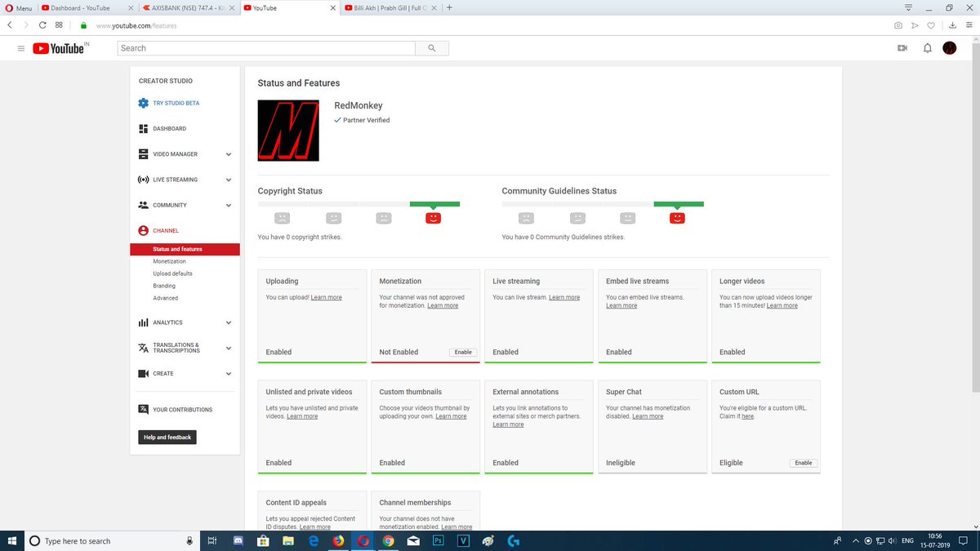Click Enable button on Custom URL card

pos(804,463)
